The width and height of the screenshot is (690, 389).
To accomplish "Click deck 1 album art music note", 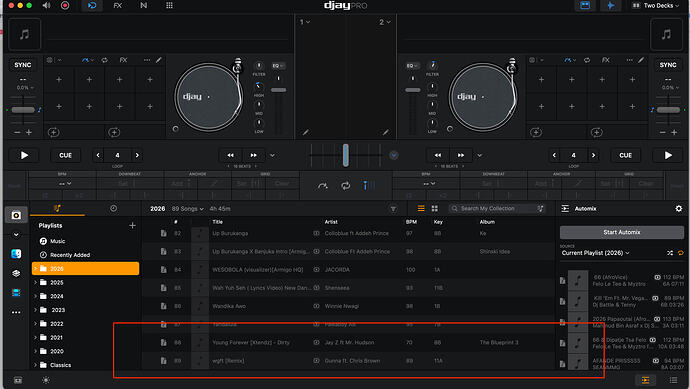I will pyautogui.click(x=25, y=34).
